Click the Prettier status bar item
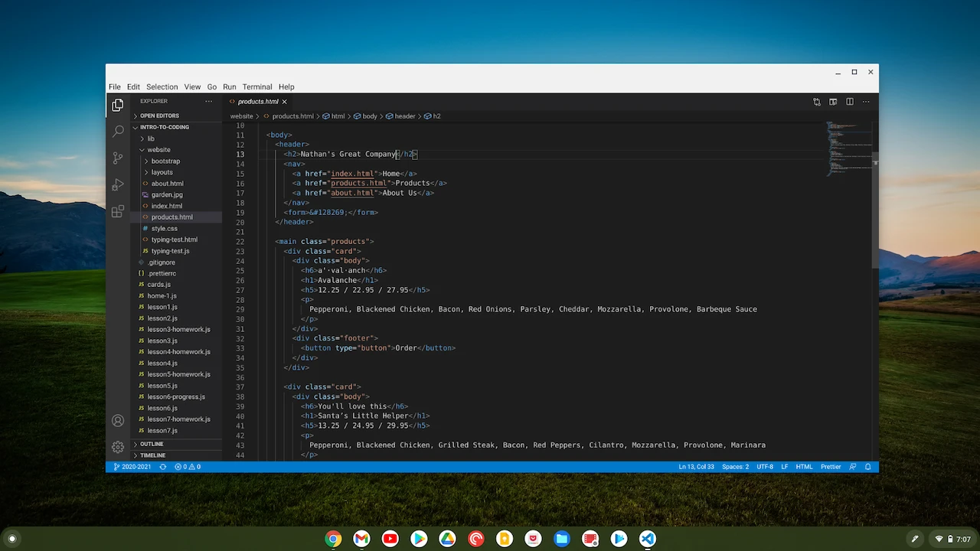980x551 pixels. 831,467
